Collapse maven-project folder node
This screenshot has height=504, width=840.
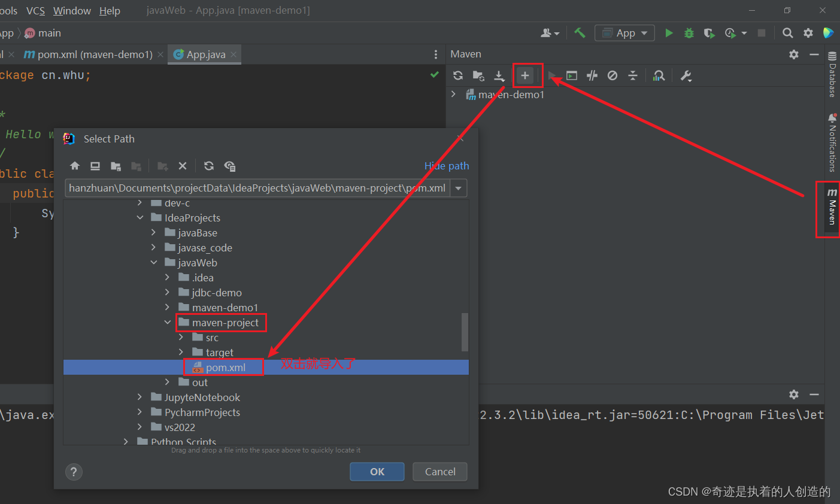[x=168, y=323]
